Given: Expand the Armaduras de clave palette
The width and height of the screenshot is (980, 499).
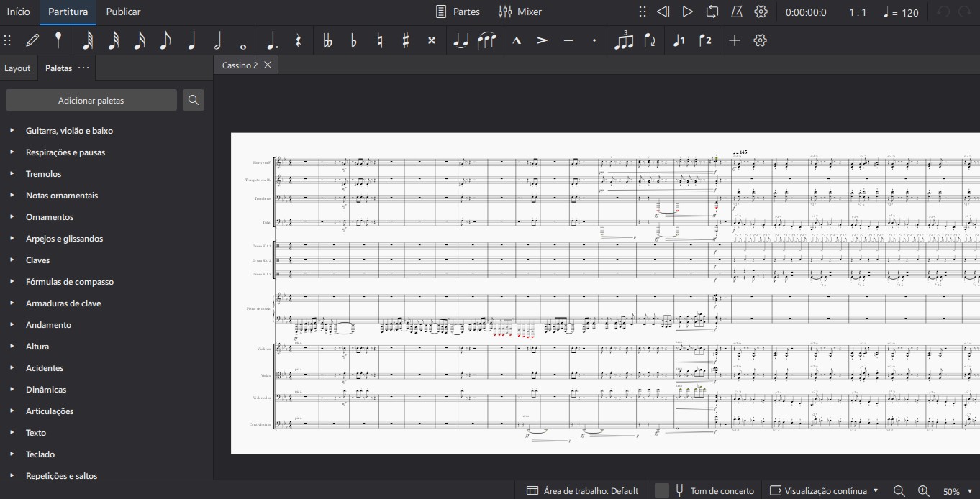Looking at the screenshot, I should coord(12,303).
